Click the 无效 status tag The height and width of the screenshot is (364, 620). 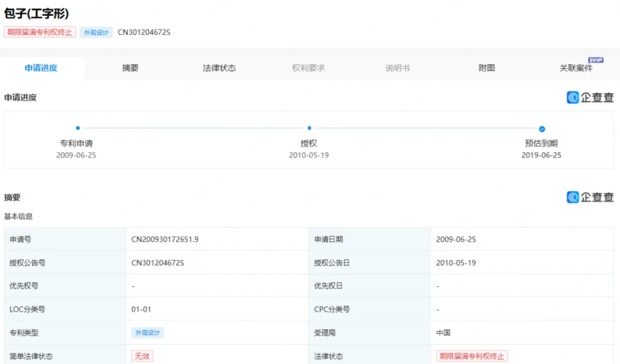pyautogui.click(x=142, y=356)
